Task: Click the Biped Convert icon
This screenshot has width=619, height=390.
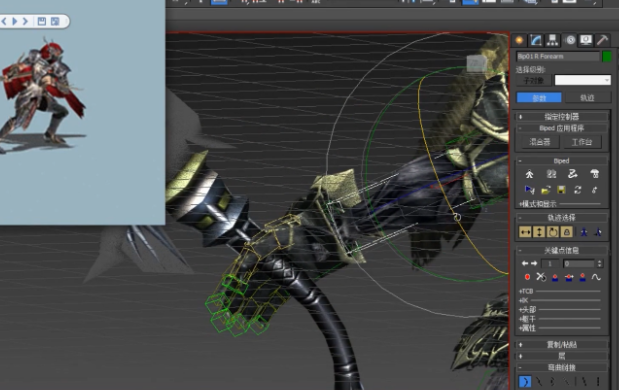Action: (578, 190)
